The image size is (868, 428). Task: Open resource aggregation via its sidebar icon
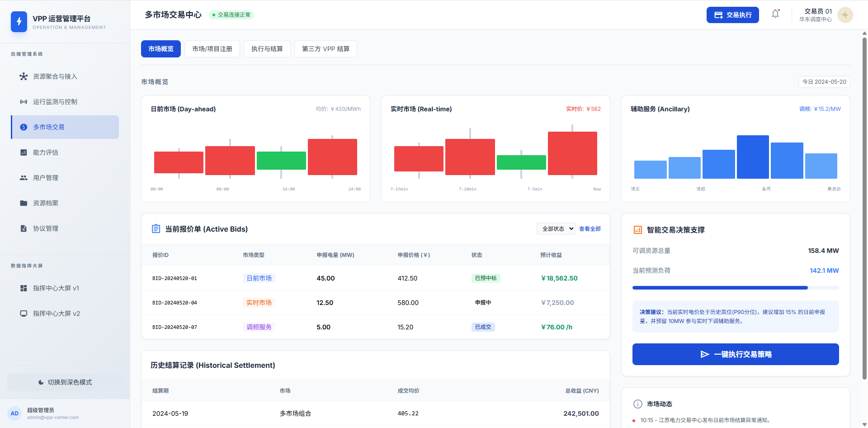tap(24, 76)
